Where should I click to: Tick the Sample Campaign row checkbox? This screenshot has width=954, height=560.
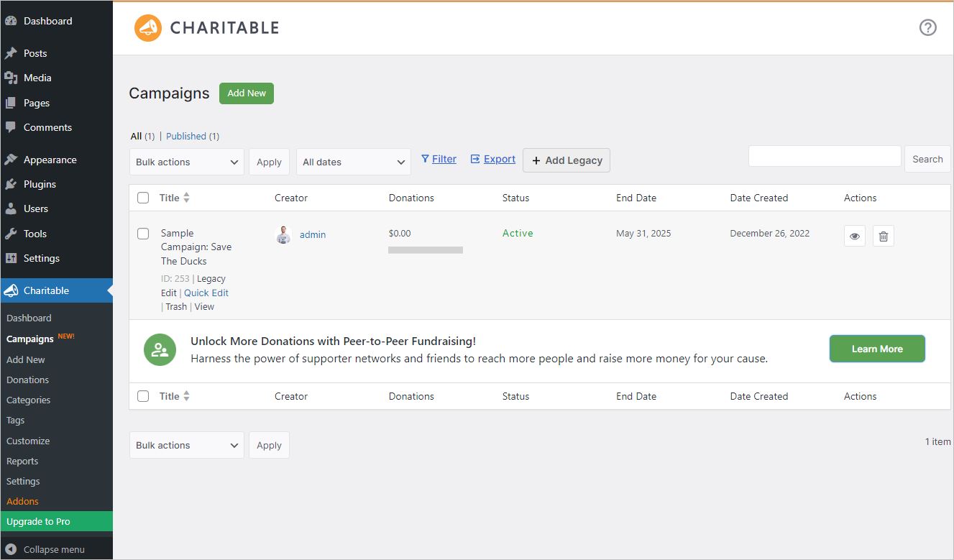[x=142, y=233]
